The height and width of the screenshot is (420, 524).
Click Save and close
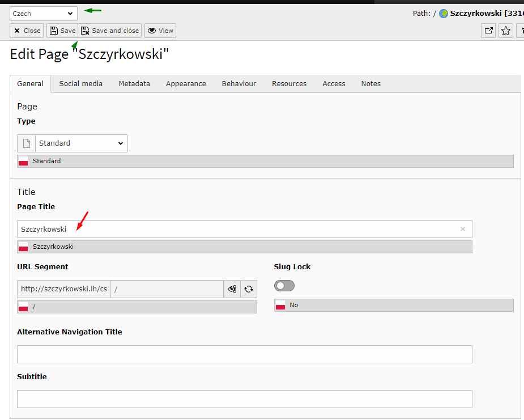point(110,31)
